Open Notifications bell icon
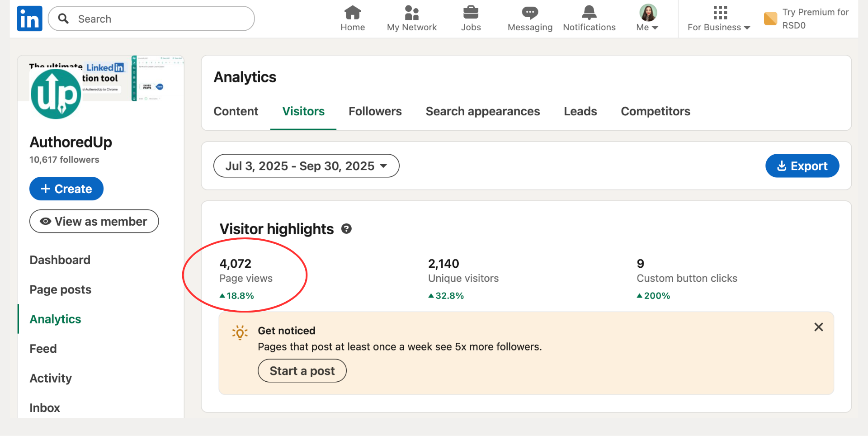868x436 pixels. [x=589, y=13]
